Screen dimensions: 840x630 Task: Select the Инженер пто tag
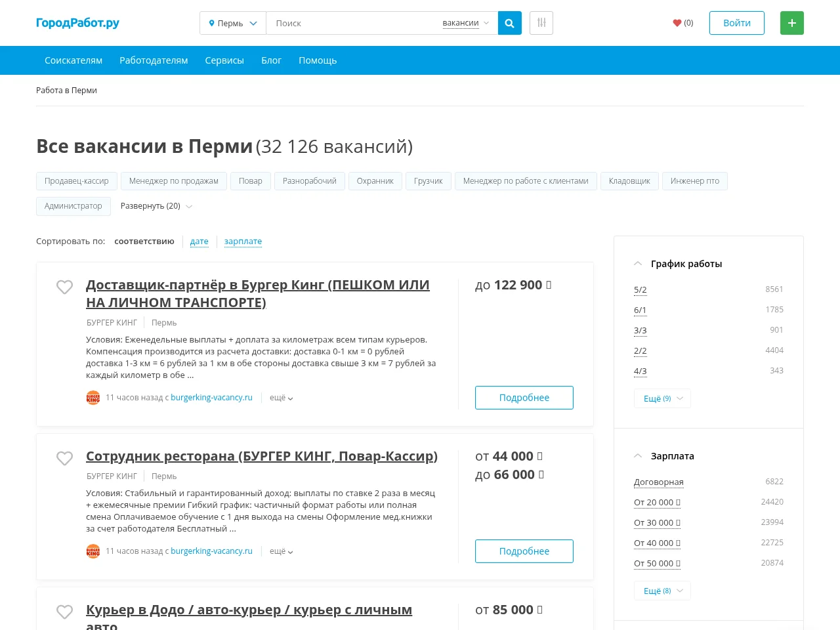click(695, 181)
